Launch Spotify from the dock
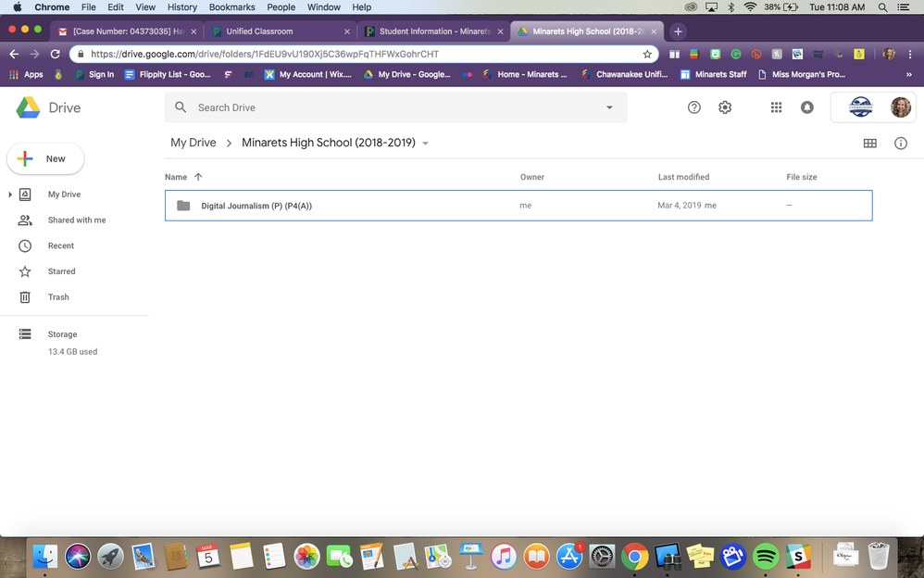Screen dimensions: 924x578 click(766, 556)
